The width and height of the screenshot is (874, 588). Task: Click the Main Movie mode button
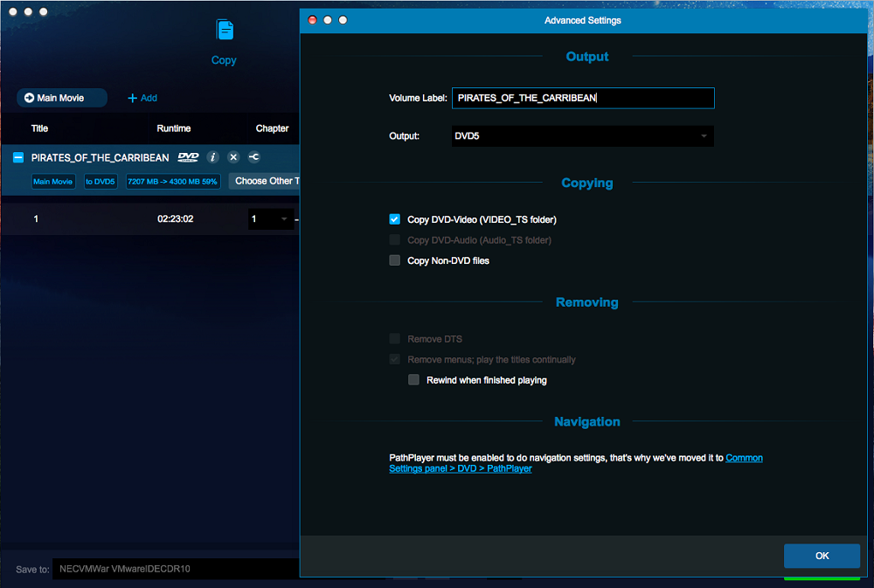[x=62, y=98]
